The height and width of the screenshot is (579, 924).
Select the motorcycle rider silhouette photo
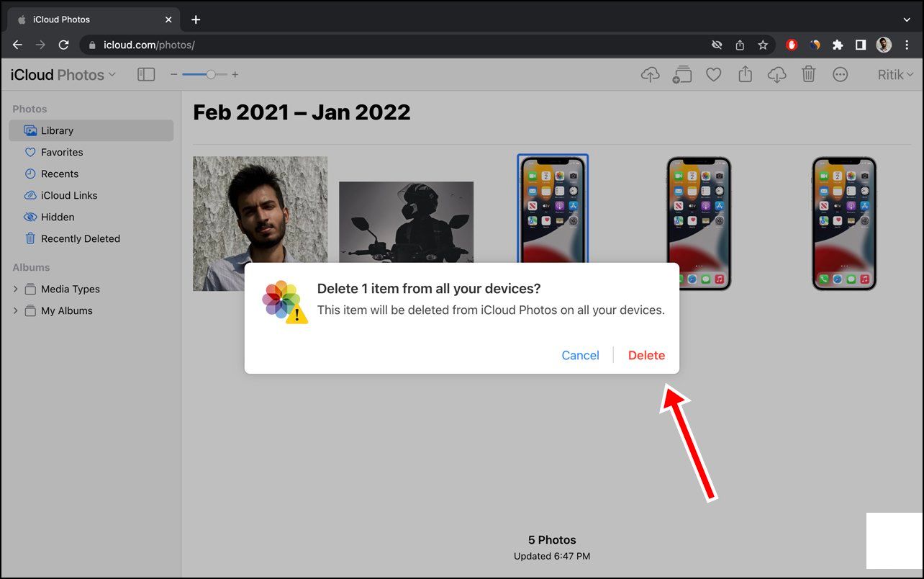click(x=406, y=223)
